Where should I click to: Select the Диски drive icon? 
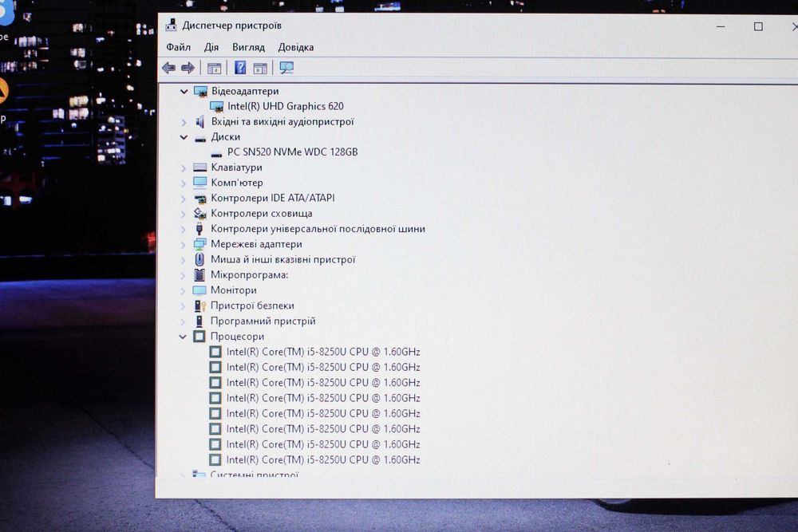click(200, 138)
